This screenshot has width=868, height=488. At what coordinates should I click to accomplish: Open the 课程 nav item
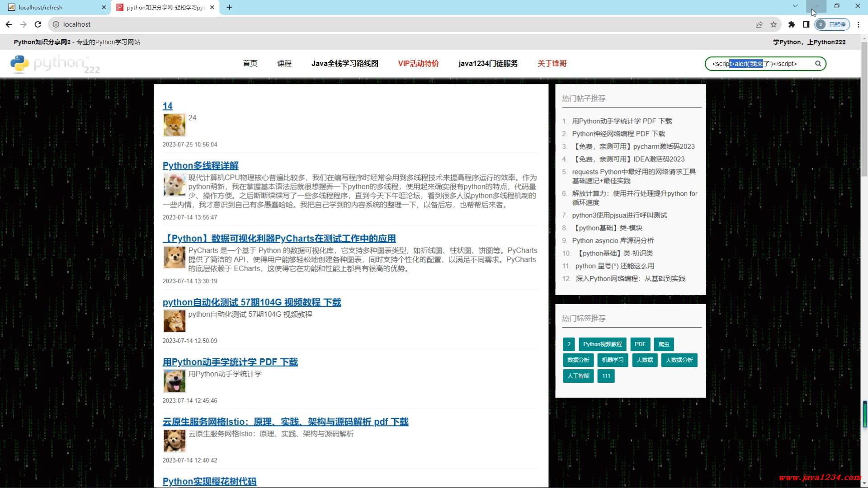pos(284,64)
